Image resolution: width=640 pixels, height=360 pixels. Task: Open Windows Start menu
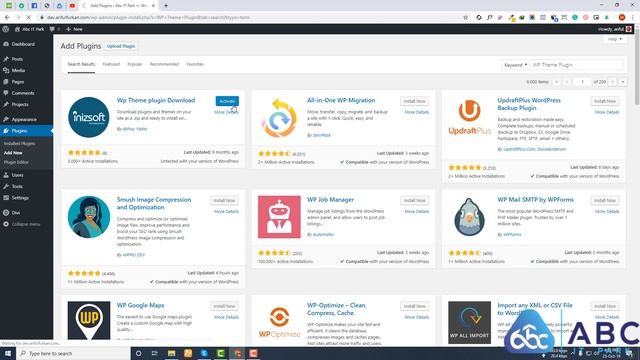coord(8,353)
